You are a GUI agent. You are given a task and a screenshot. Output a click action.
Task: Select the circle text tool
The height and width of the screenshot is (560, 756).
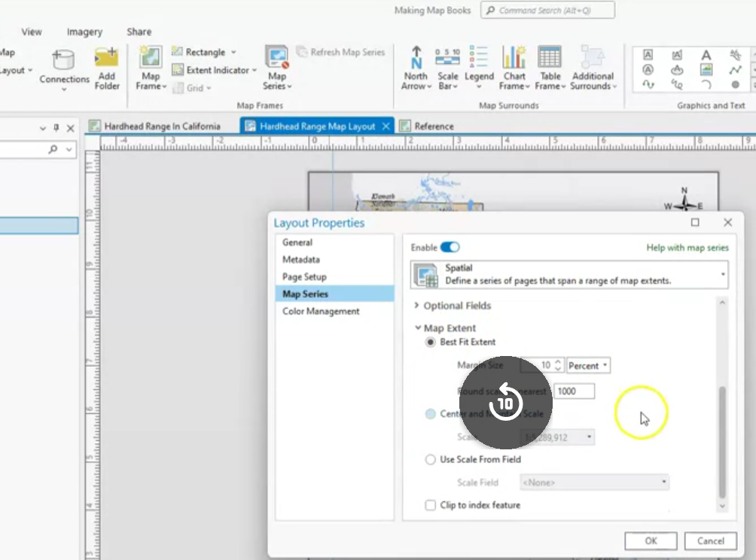click(648, 70)
